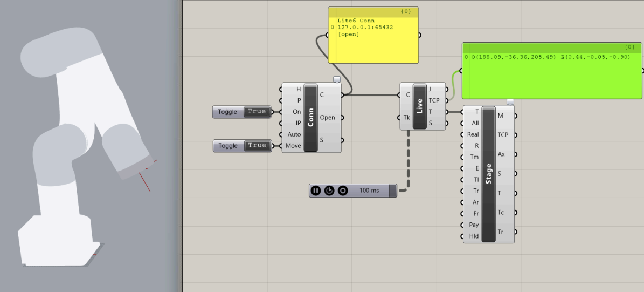
Task: Click the C output on the Conn component
Action: pyautogui.click(x=322, y=94)
